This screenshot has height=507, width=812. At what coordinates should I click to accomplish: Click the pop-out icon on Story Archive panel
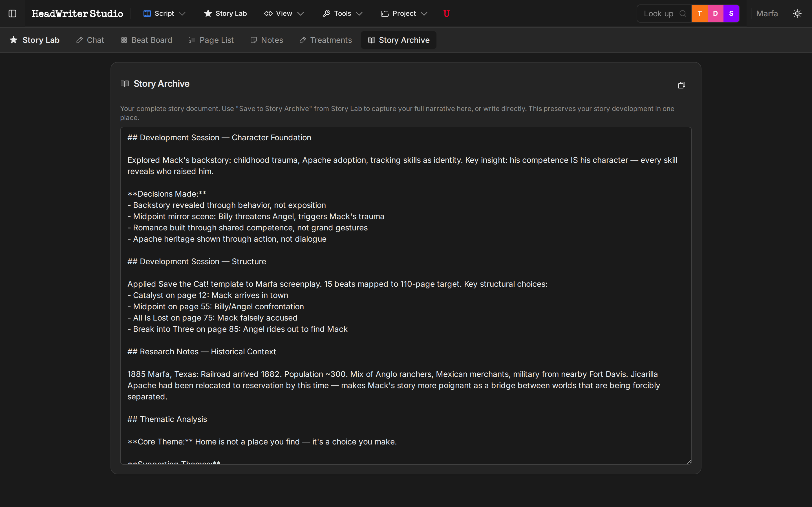click(681, 85)
